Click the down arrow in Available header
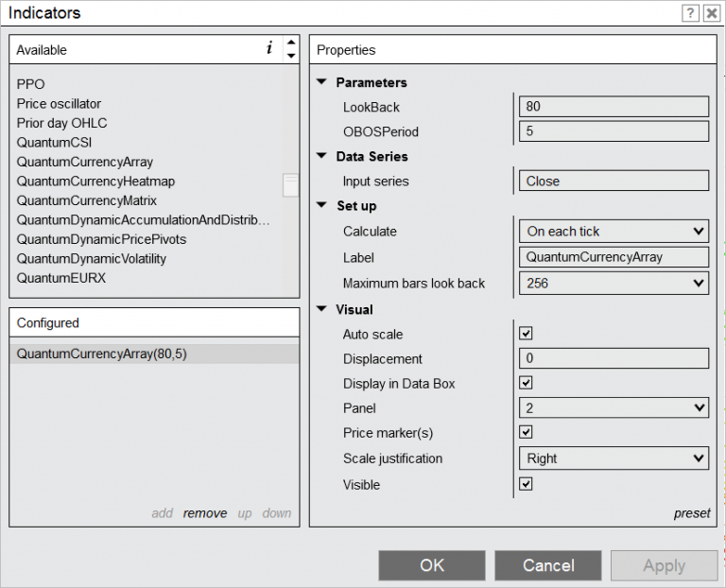 (291, 56)
